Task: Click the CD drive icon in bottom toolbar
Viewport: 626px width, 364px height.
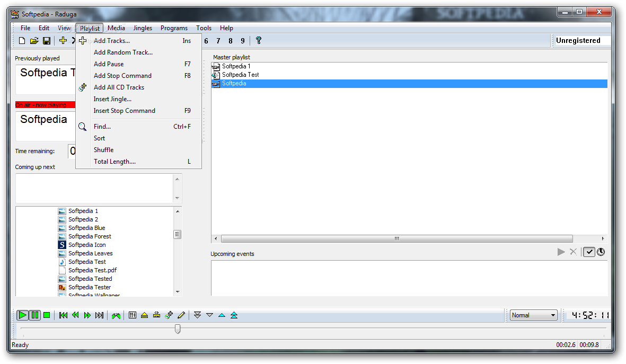Action: pyautogui.click(x=156, y=315)
